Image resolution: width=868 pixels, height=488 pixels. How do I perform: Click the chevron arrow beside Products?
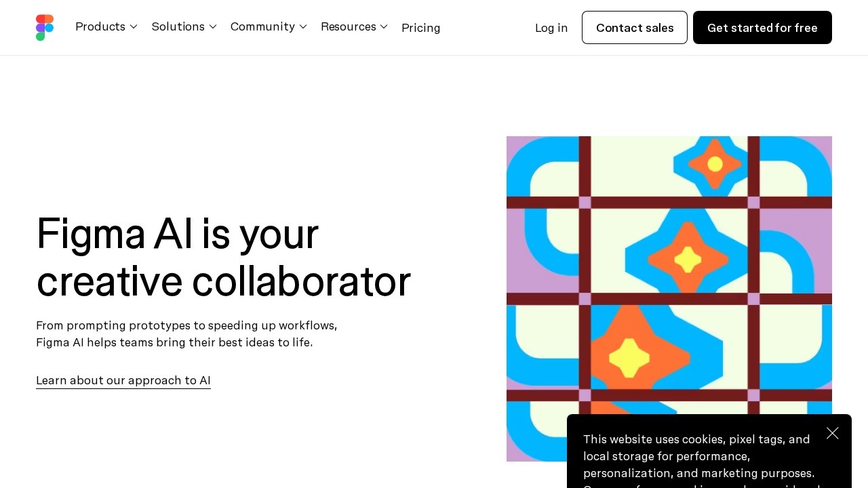point(134,26)
